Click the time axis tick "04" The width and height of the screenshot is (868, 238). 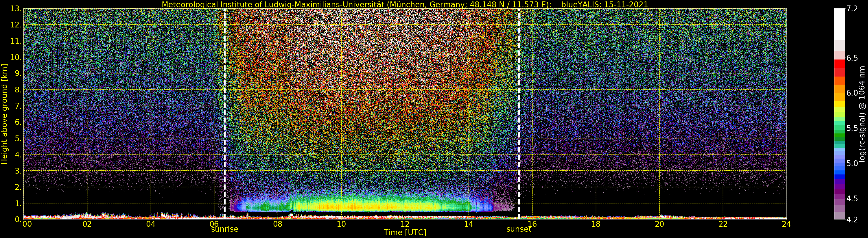[151, 224]
